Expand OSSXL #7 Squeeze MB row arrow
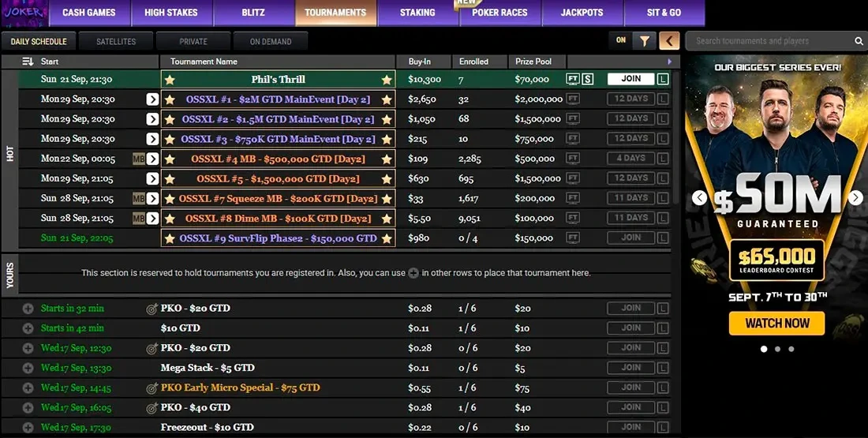This screenshot has width=868, height=438. [x=152, y=199]
